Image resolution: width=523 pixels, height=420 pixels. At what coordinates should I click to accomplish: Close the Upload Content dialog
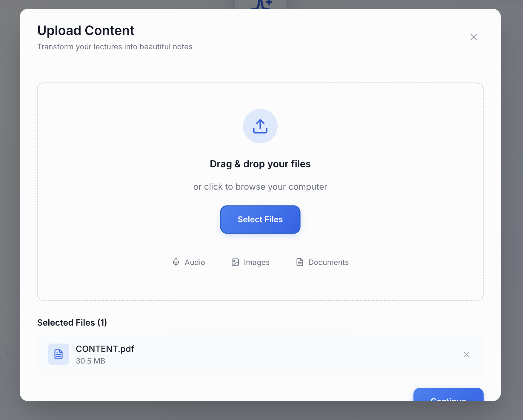473,37
